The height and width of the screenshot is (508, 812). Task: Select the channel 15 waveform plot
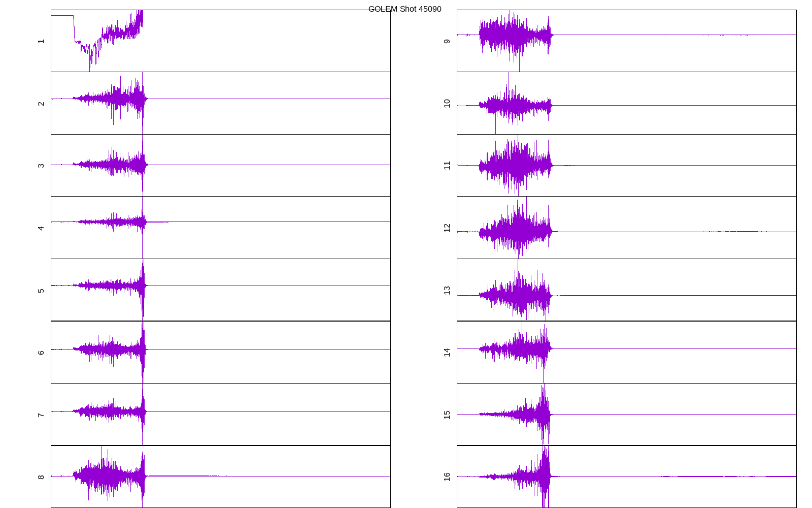(x=626, y=414)
